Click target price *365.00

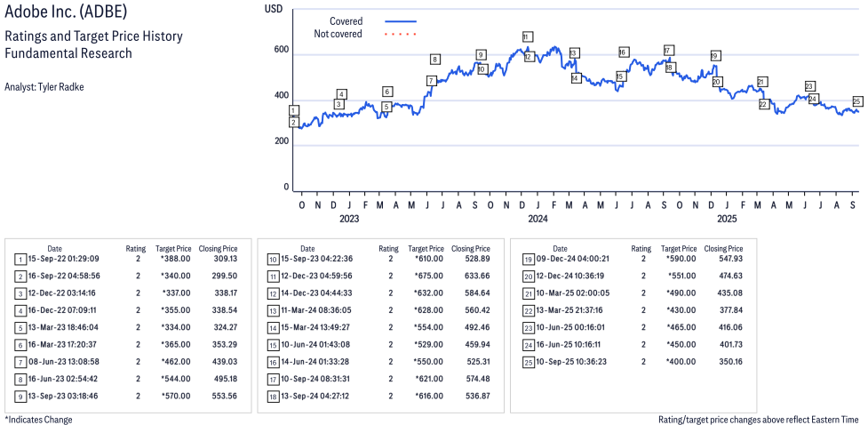click(176, 344)
